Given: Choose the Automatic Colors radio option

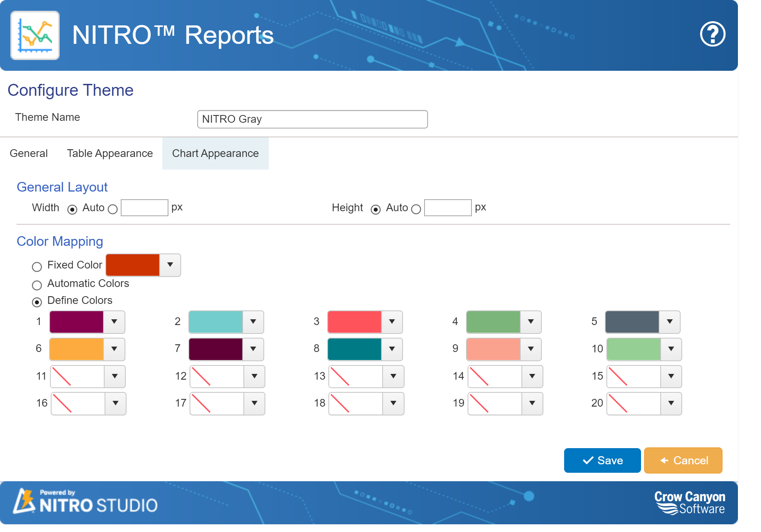Looking at the screenshot, I should click(x=37, y=285).
